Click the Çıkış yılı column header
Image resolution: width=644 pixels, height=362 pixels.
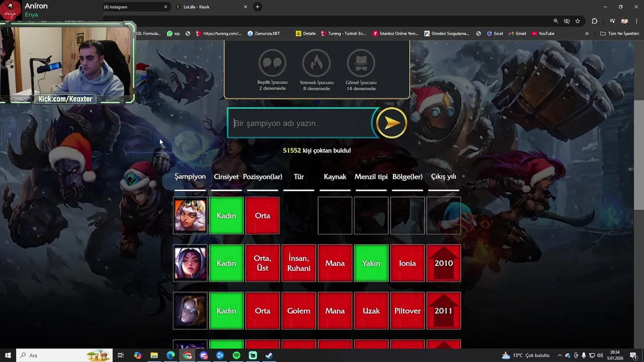click(x=444, y=176)
